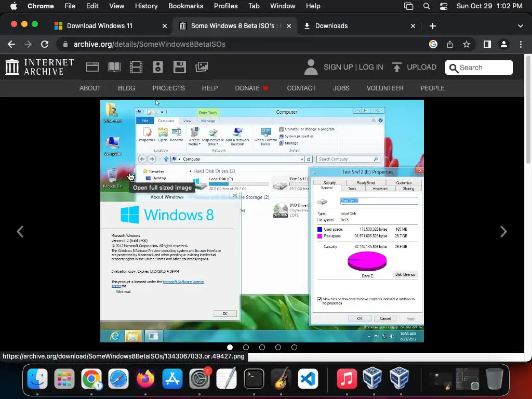Toggle the Chrome side panel
Image resolution: width=532 pixels, height=399 pixels.
click(x=487, y=44)
